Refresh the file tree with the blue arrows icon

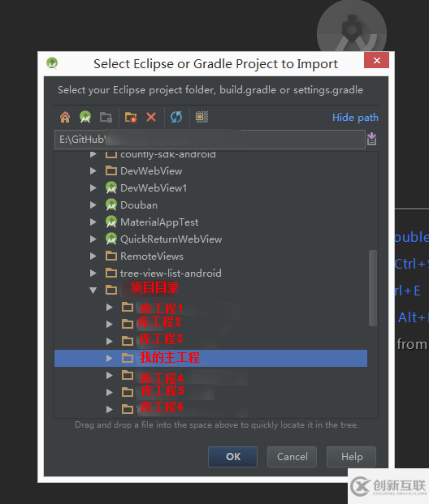176,117
